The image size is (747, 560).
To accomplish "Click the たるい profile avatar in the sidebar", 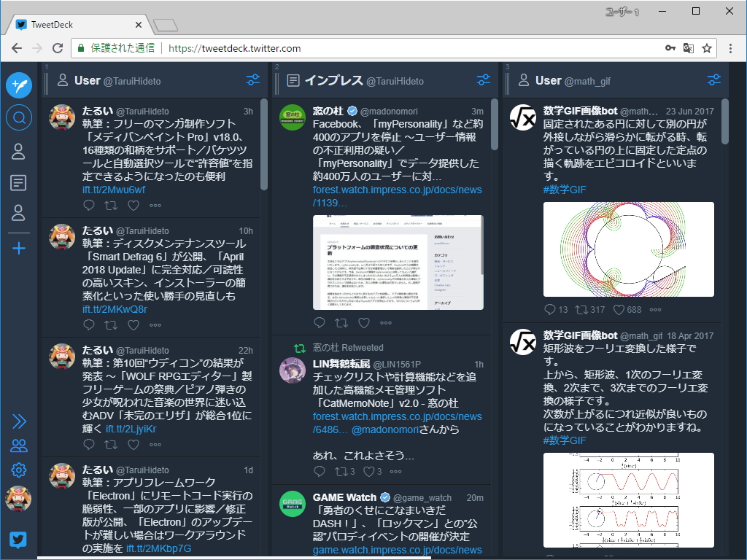I will click(18, 499).
